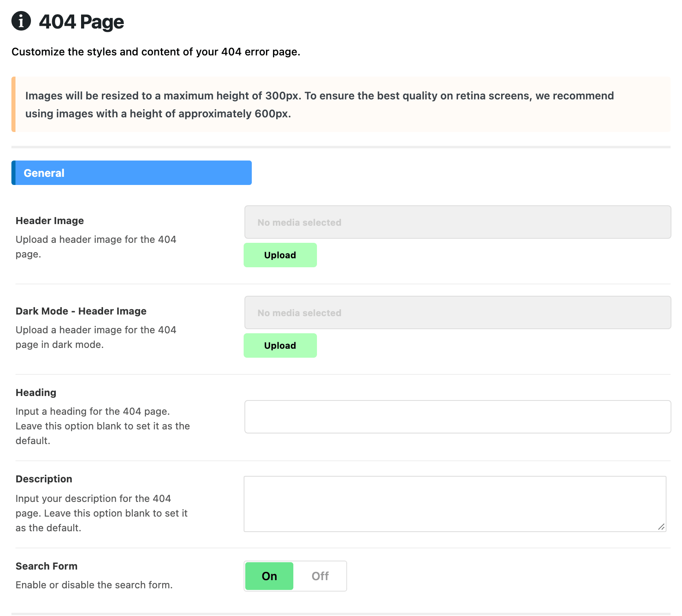Screen dimensions: 682x616
Task: Click the Header Image media field
Action: click(458, 222)
